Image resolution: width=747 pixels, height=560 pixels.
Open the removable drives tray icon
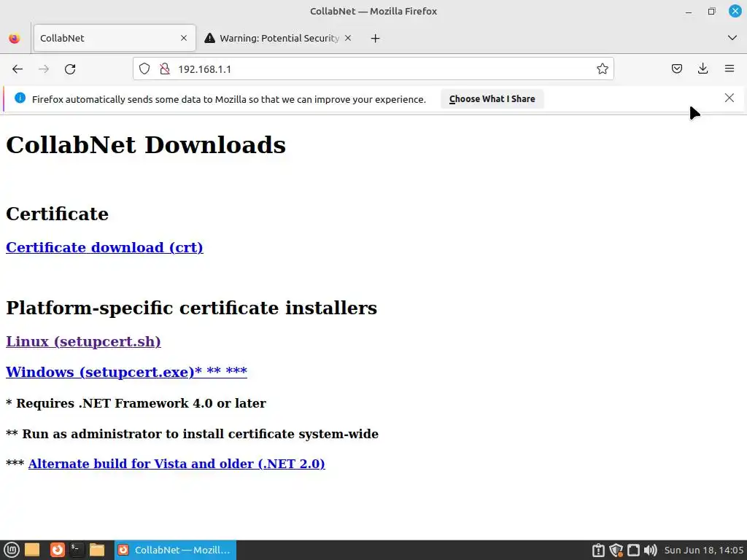point(598,551)
